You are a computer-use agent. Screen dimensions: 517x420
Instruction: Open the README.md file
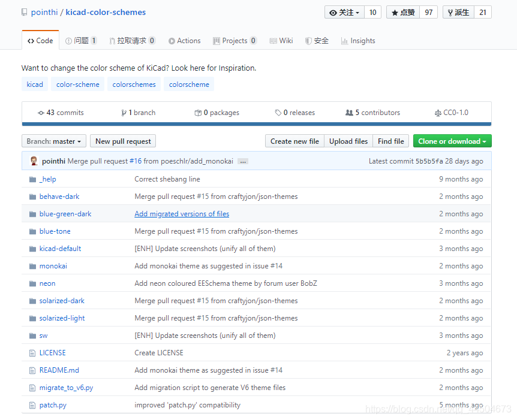pos(59,370)
